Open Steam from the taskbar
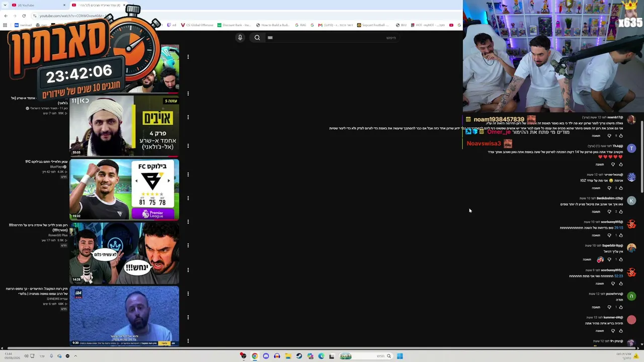Screen dimensions: 644x362 (x=299, y=356)
